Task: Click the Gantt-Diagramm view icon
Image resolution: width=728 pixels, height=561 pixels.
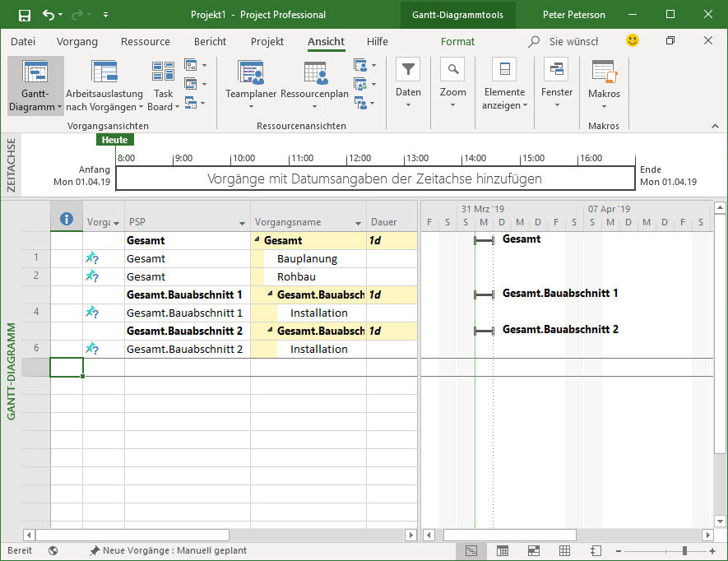Action: pyautogui.click(x=35, y=72)
